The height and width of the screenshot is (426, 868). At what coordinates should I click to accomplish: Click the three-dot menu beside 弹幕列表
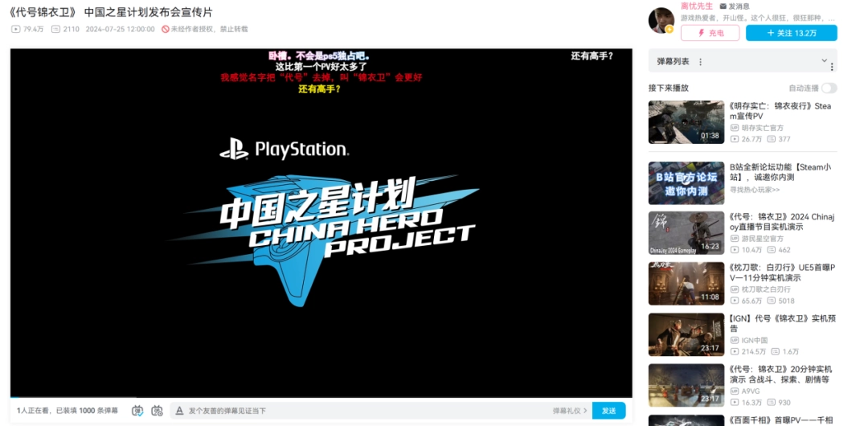[x=700, y=62]
